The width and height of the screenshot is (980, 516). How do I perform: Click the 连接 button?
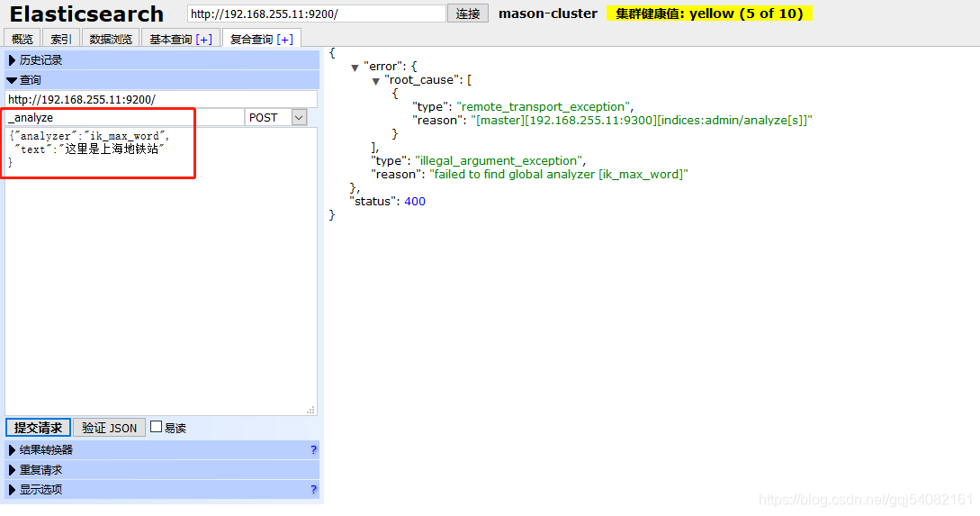pyautogui.click(x=467, y=14)
